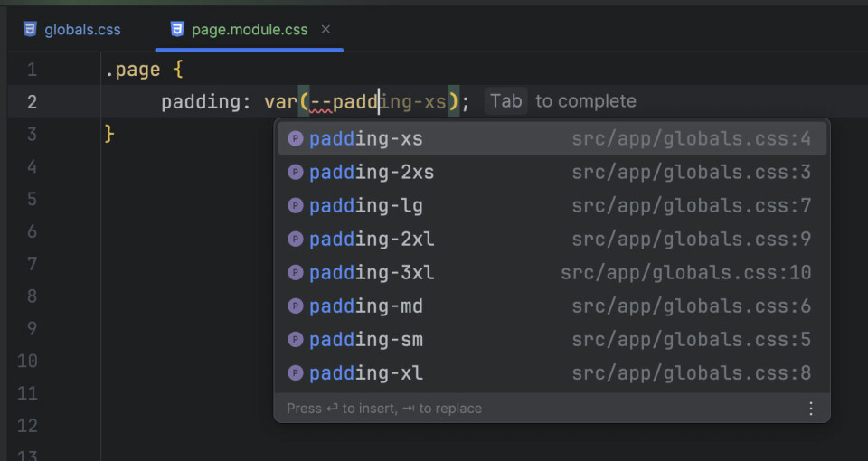Screen dimensions: 868x461
Task: Click the property icon beside padding-2xs
Action: click(296, 172)
